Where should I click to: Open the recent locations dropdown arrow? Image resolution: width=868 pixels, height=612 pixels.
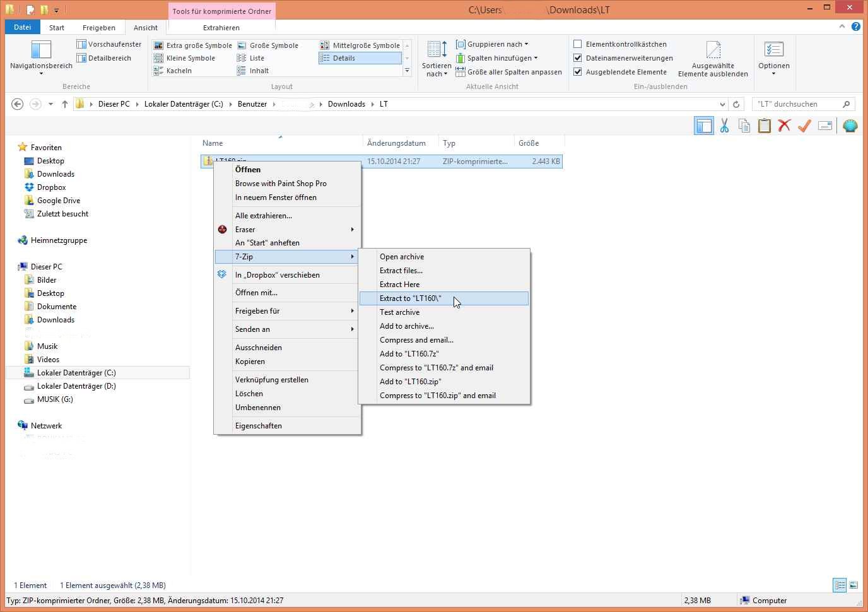50,104
